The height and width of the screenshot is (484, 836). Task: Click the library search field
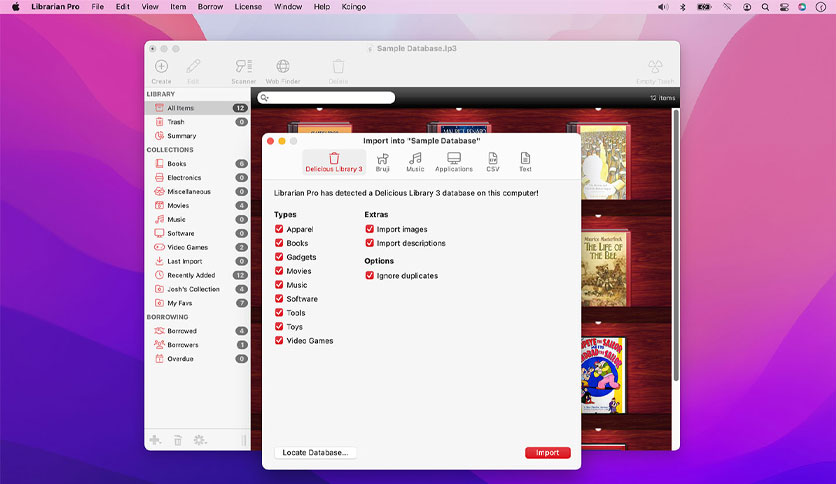[x=326, y=98]
